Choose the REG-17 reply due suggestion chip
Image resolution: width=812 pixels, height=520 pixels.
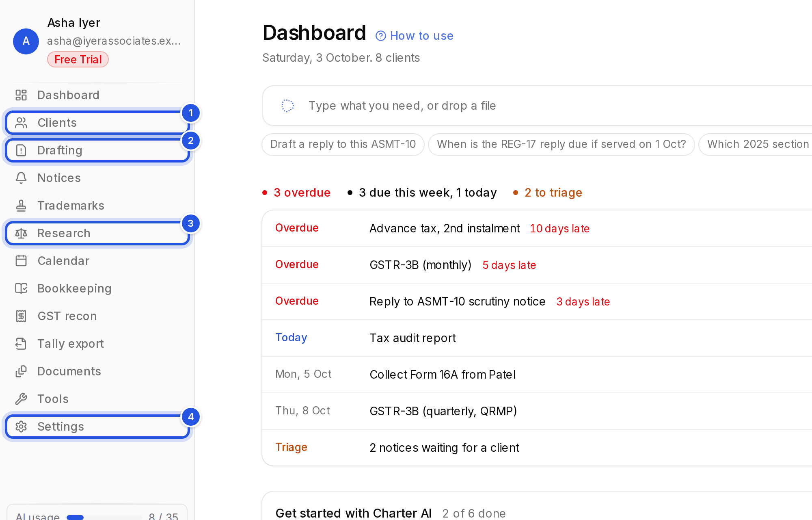pyautogui.click(x=561, y=144)
